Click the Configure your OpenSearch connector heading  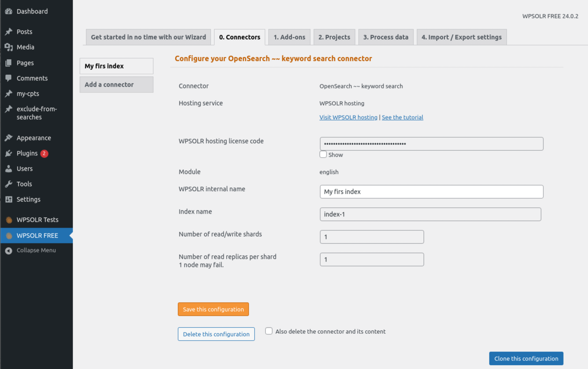click(273, 59)
